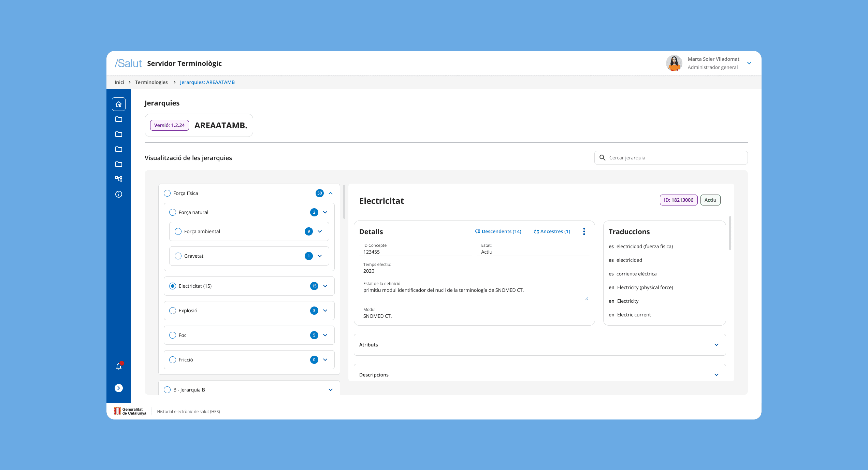Open the three-dot menu in Detalls
The height and width of the screenshot is (470, 868).
[584, 231]
